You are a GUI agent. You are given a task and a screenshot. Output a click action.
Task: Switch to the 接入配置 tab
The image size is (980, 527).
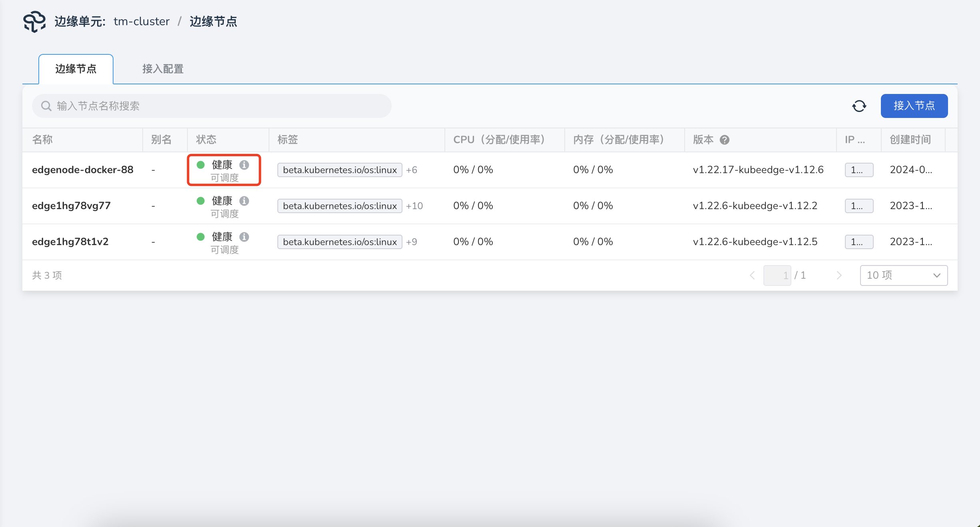pyautogui.click(x=162, y=69)
